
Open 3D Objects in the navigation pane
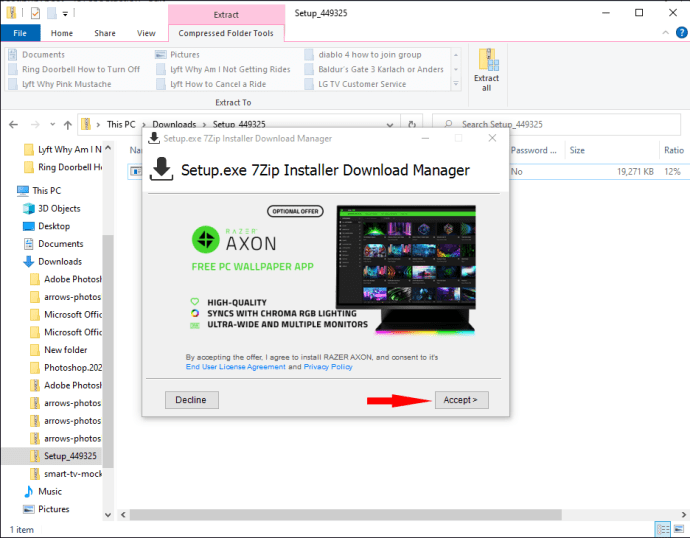(x=52, y=209)
